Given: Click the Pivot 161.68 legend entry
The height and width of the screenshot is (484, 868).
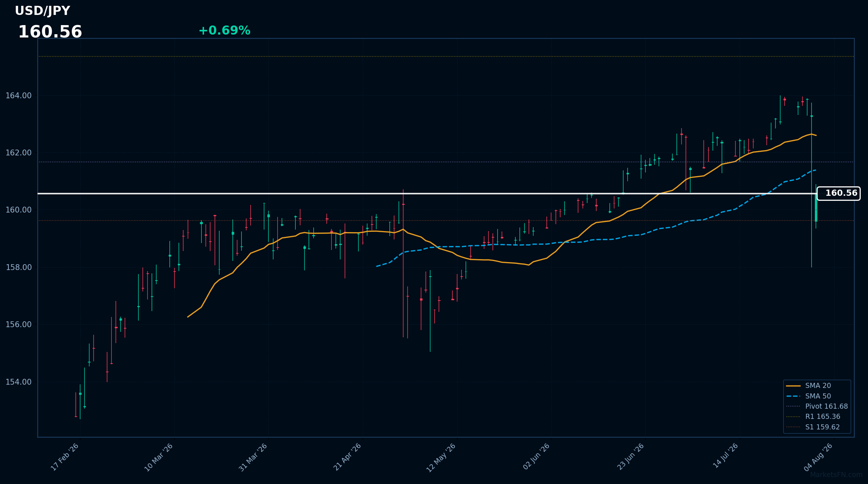Looking at the screenshot, I should (x=817, y=406).
